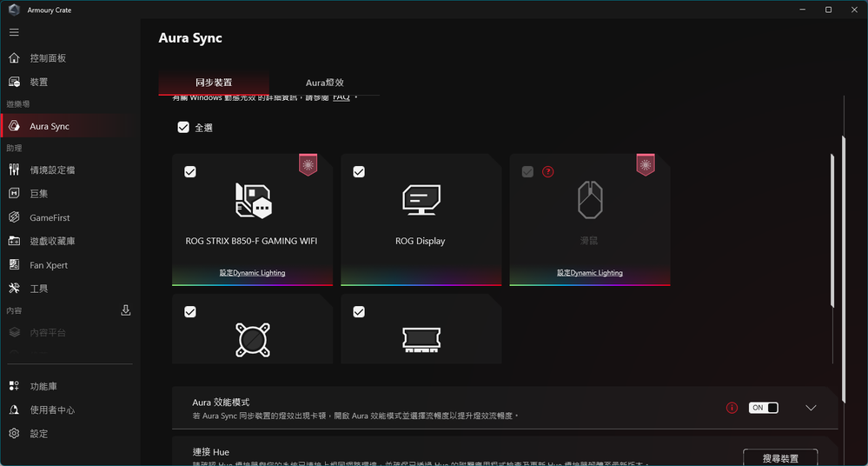
Task: Select the ROG Display device card label
Action: [421, 241]
